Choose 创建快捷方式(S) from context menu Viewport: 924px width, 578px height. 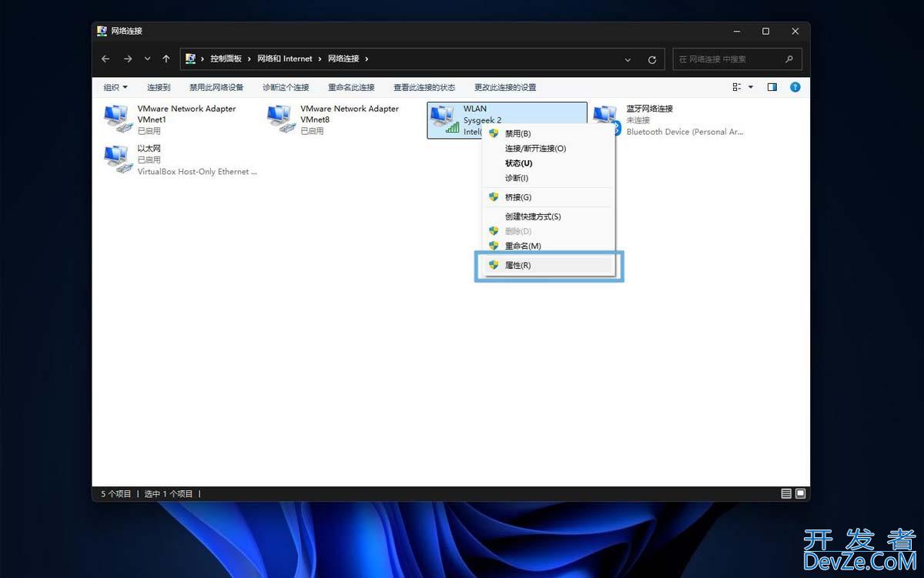(547, 217)
